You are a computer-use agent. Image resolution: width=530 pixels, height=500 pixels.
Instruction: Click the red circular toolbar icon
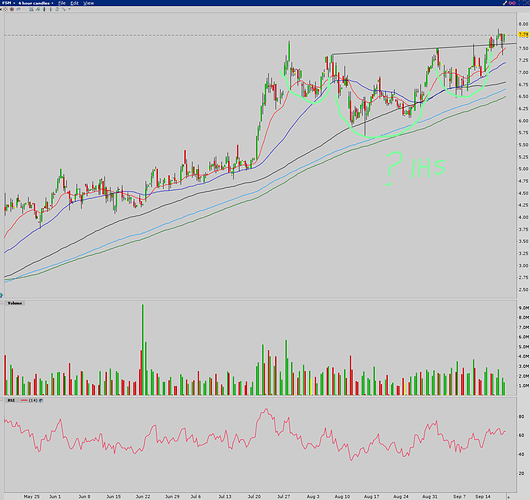tap(12, 9)
